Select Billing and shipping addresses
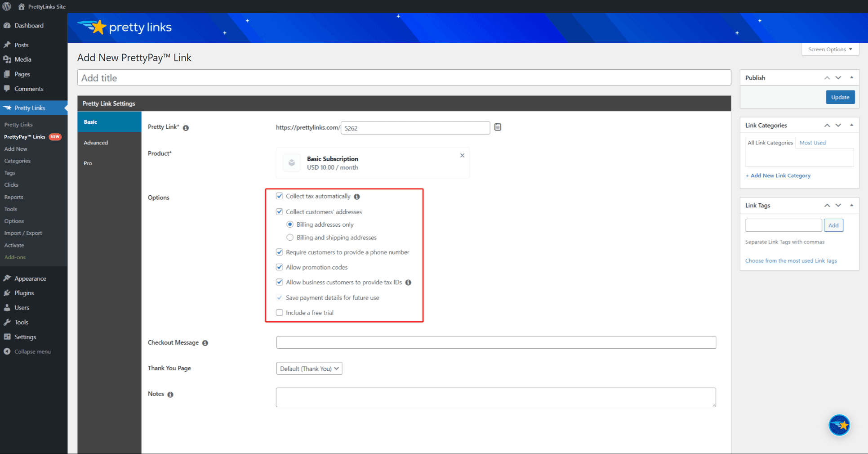Viewport: 868px width, 454px height. coord(290,237)
